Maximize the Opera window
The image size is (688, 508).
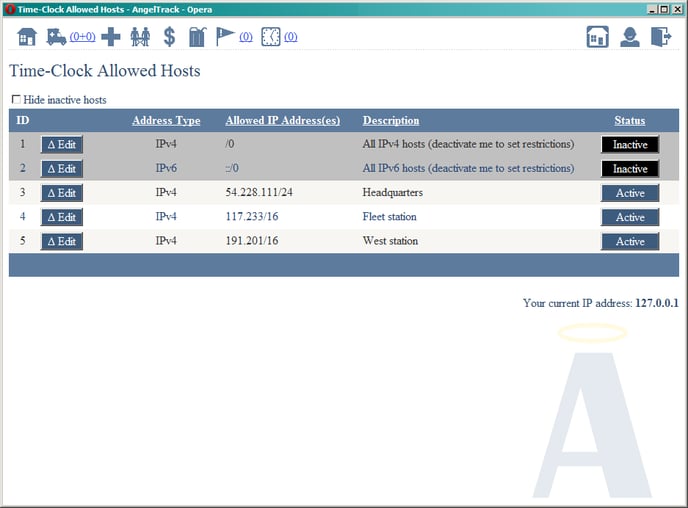[x=665, y=9]
